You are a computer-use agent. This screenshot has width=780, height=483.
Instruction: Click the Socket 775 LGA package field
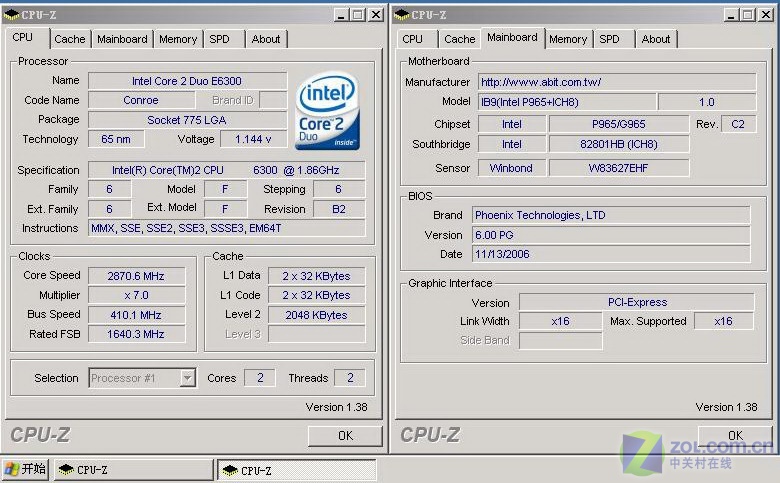pyautogui.click(x=187, y=120)
